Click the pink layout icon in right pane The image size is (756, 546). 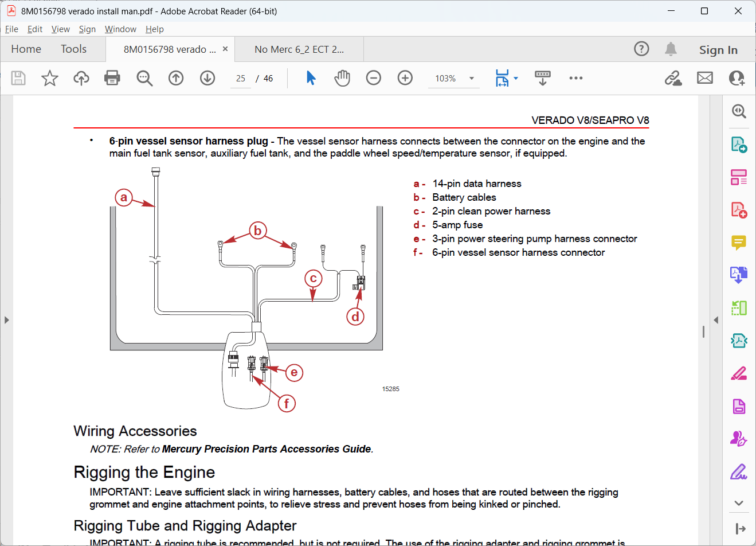[x=739, y=177]
